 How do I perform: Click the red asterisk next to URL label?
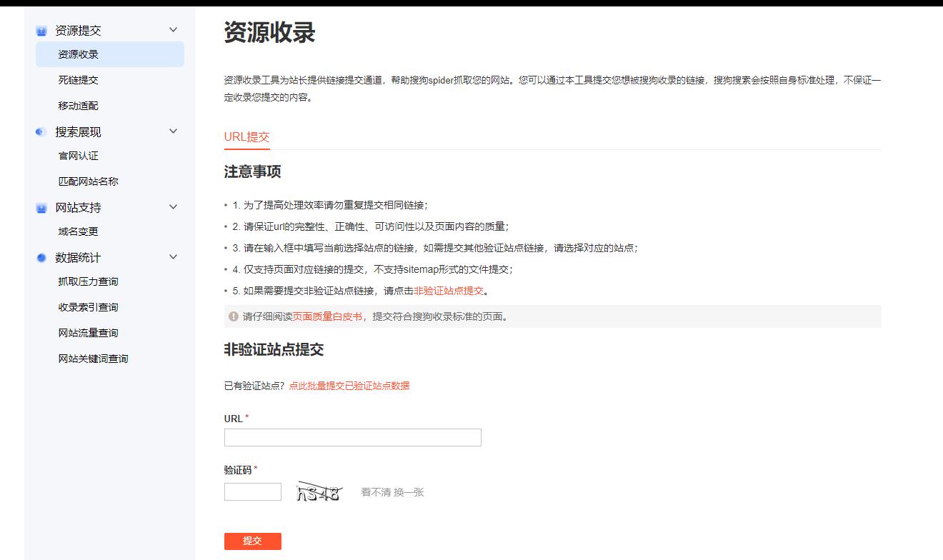[x=246, y=419]
